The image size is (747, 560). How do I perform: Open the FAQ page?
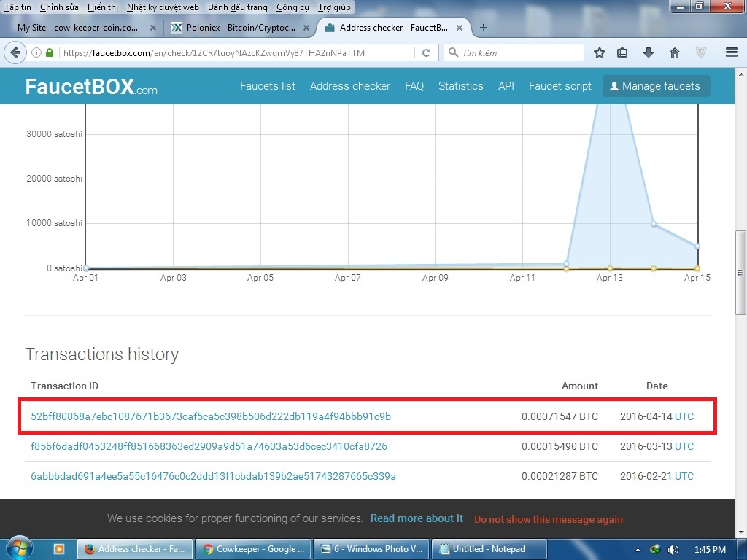click(x=414, y=86)
